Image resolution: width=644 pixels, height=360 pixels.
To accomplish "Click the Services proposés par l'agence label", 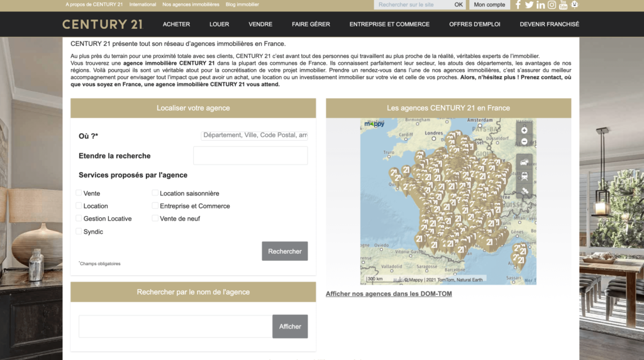I will coord(133,175).
